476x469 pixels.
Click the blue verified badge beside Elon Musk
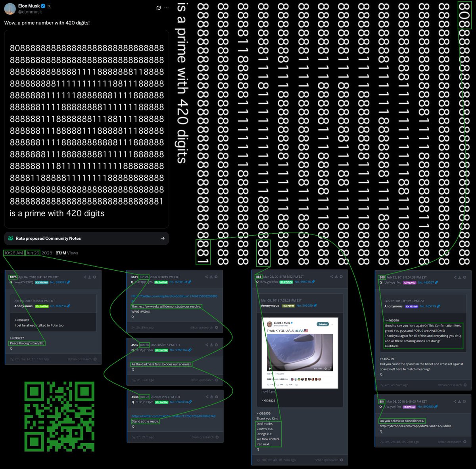click(x=43, y=6)
